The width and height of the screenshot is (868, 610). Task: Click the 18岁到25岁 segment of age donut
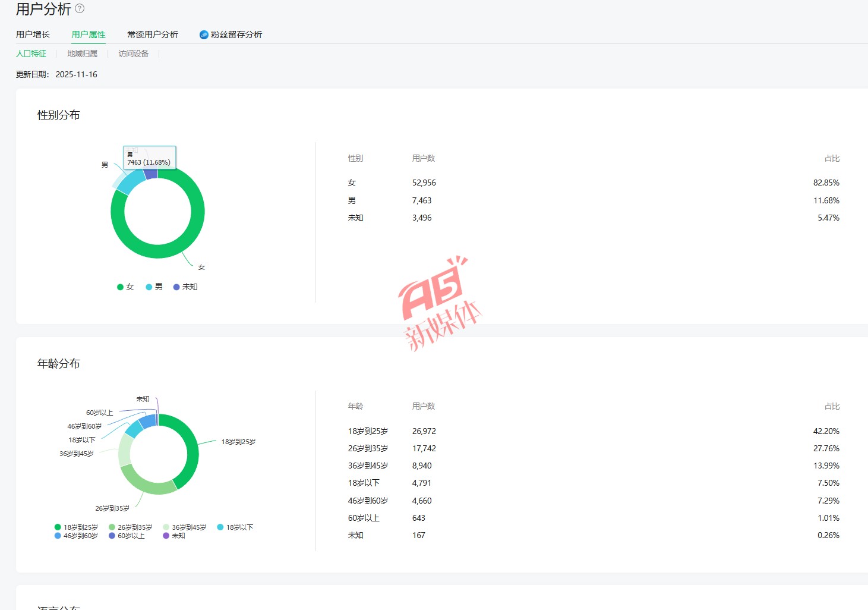click(192, 453)
